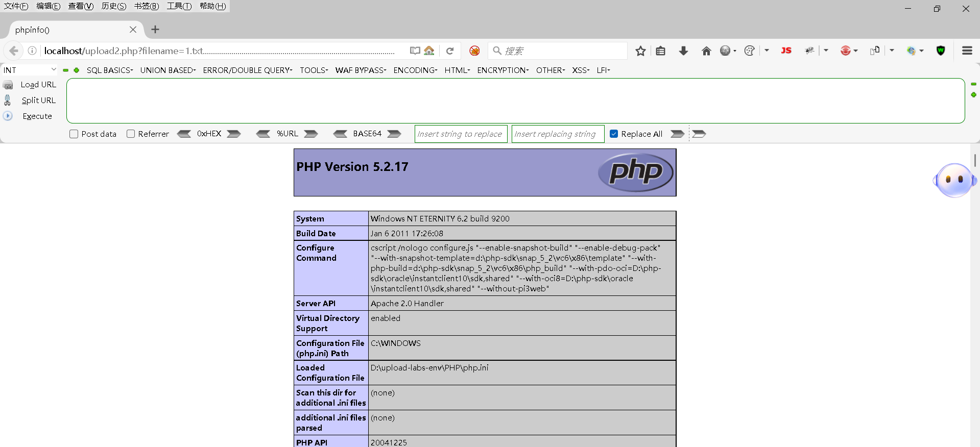Click the Load URL drive icon
Image resolution: width=980 pixels, height=447 pixels.
[8, 85]
